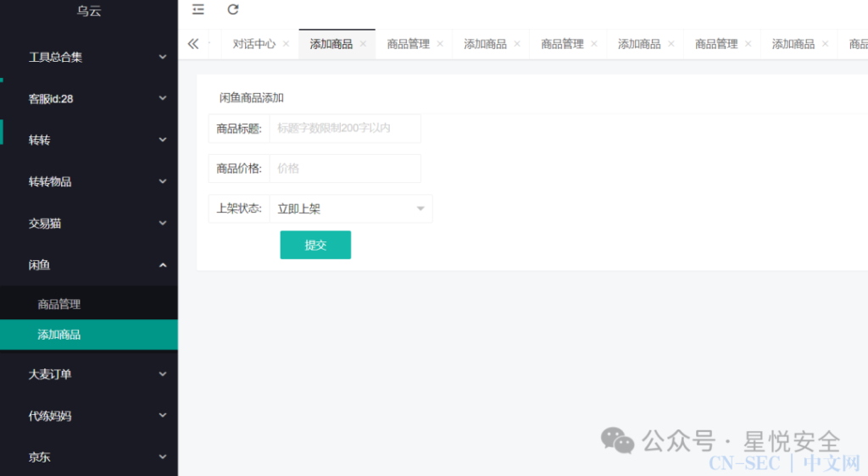868x476 pixels.
Task: Expand the 大麦订单 menu
Action: click(89, 374)
